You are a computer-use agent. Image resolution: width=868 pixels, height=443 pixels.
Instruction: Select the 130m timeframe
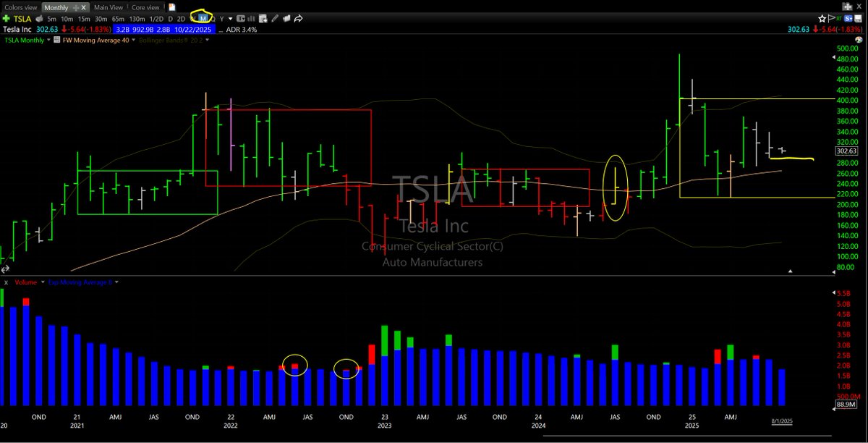click(137, 18)
